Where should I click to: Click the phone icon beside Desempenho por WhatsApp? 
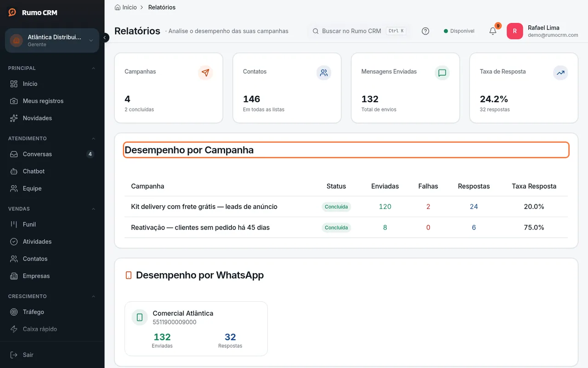point(129,275)
